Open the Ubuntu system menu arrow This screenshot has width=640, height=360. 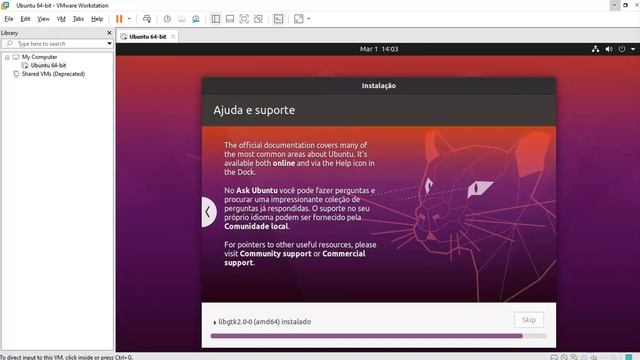click(x=633, y=49)
